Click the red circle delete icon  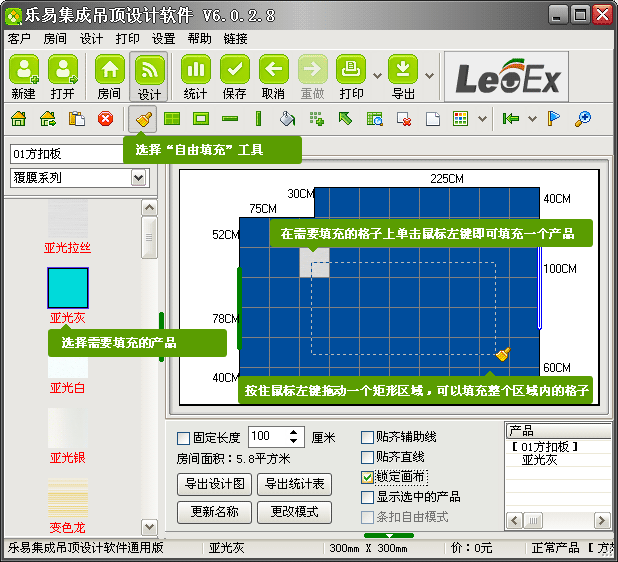pyautogui.click(x=105, y=119)
